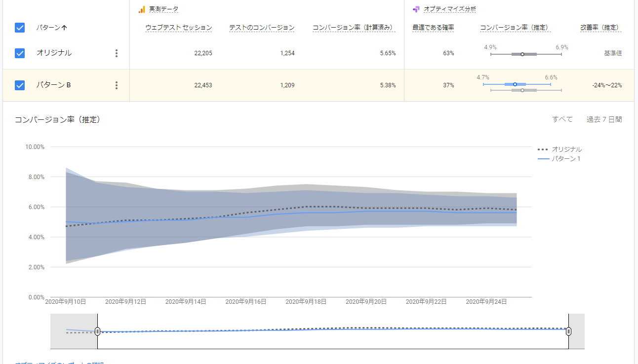Click the 1,254 conversions value
Image resolution: width=638 pixels, height=364 pixels.
[x=287, y=53]
